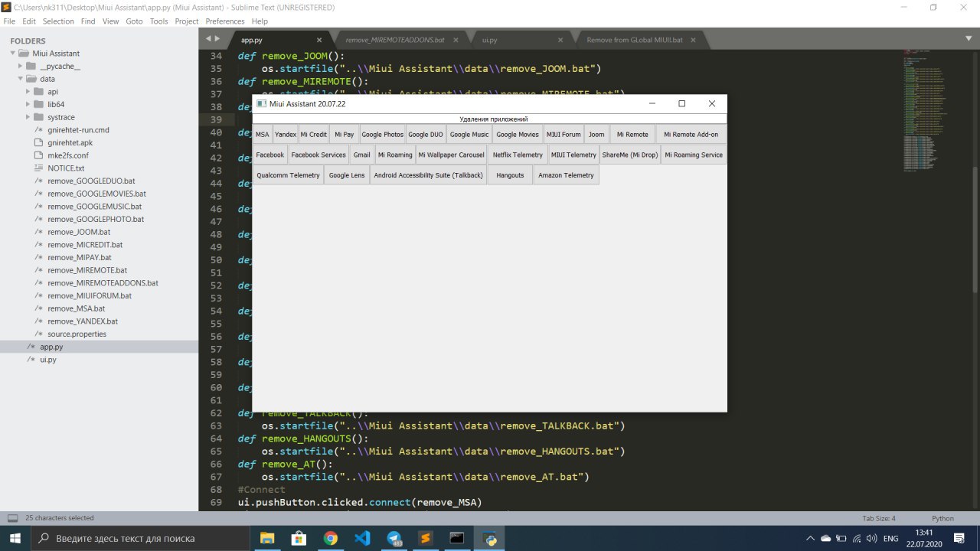Open remove_MSA.bat in sidebar
The height and width of the screenshot is (551, 980).
tap(76, 308)
